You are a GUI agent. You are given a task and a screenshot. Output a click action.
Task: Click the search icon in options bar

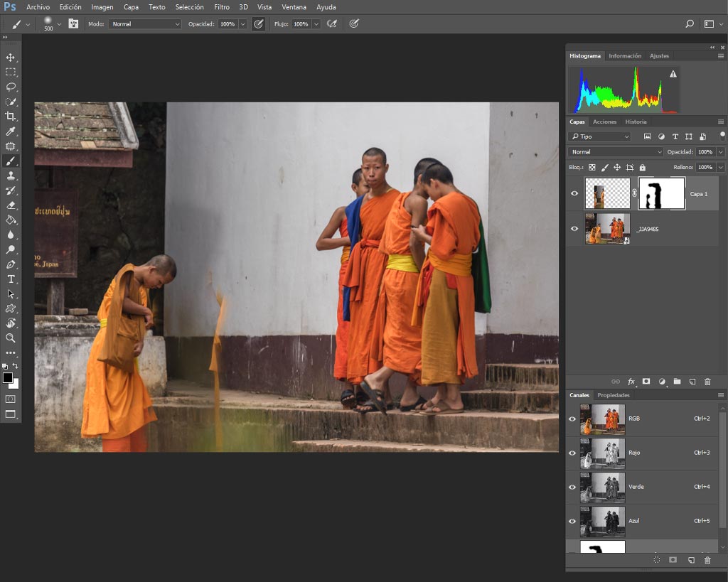690,23
